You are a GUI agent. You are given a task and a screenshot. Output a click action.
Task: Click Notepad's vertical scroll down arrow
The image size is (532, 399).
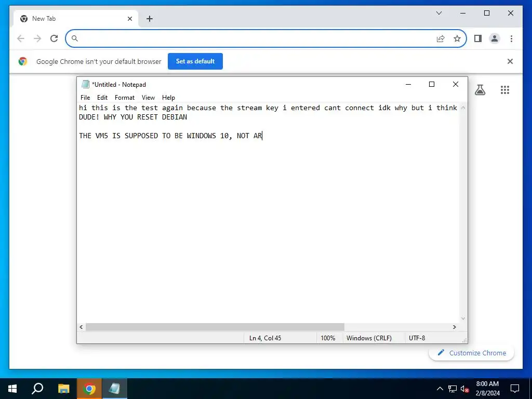tap(463, 318)
